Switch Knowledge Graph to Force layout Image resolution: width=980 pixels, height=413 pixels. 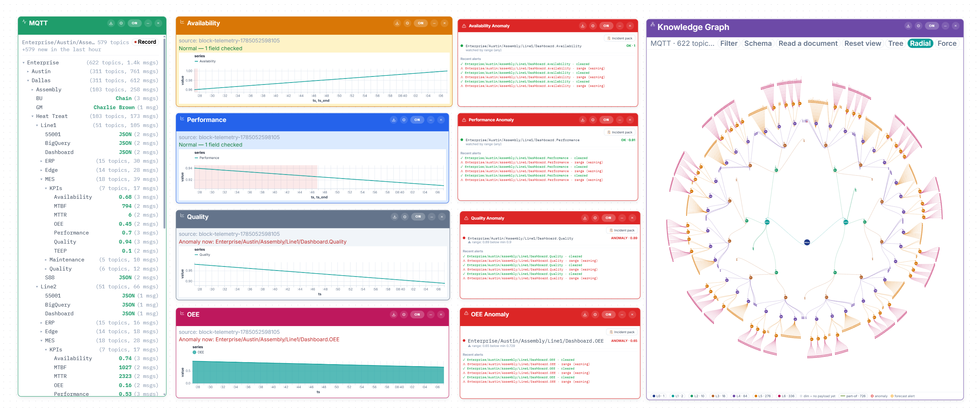(947, 43)
